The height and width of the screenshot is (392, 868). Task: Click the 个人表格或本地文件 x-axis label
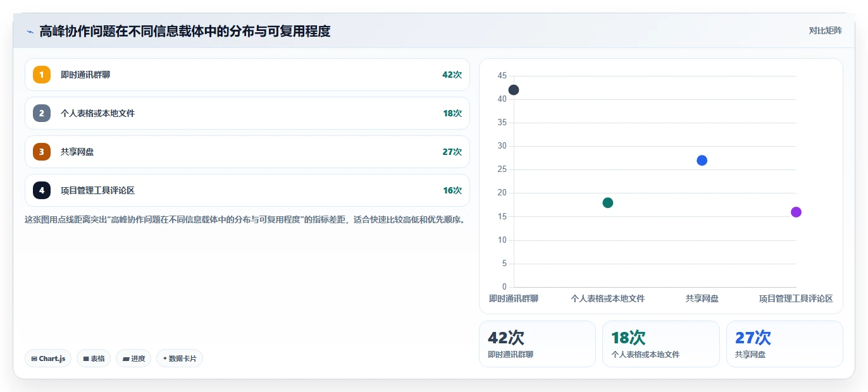tap(608, 298)
